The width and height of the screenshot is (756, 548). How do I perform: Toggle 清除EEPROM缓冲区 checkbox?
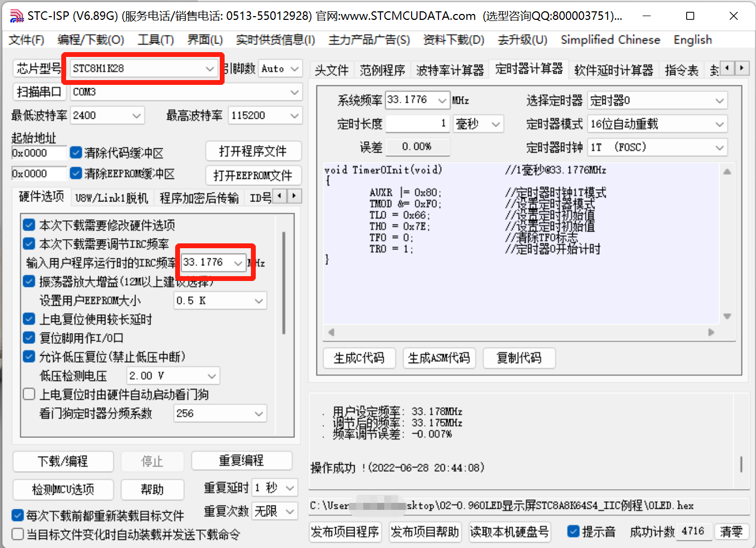[x=76, y=174]
